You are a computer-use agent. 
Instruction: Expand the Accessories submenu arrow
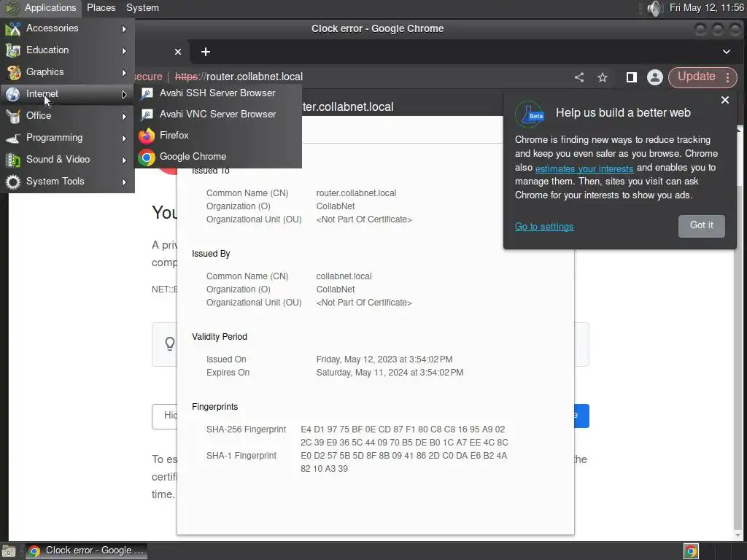tap(124, 29)
